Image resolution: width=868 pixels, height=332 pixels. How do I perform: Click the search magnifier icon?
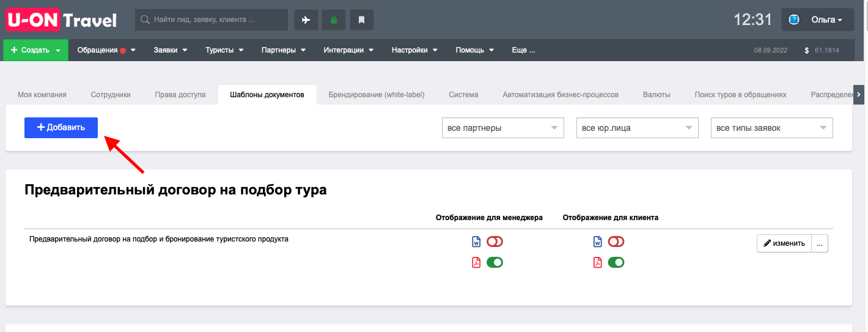point(145,20)
